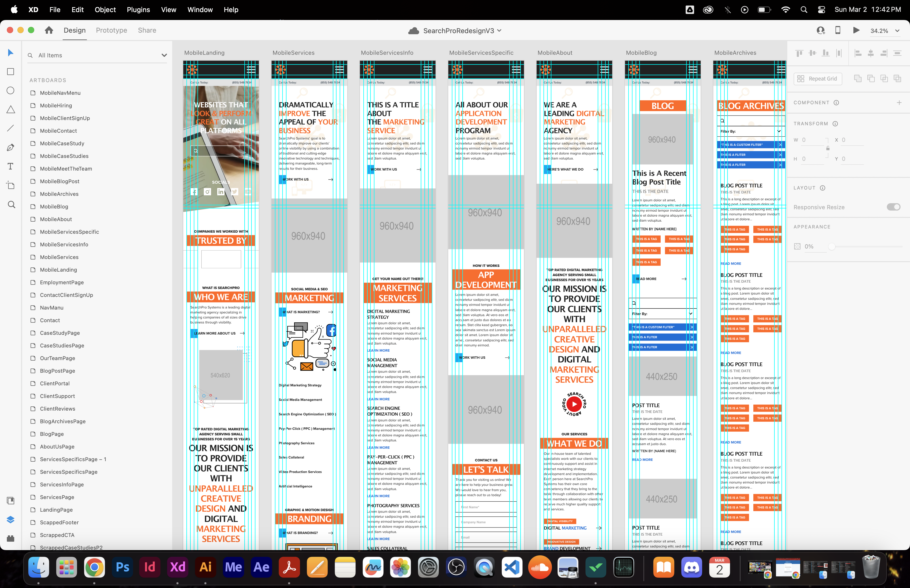Click the Repeat Grid button

818,79
